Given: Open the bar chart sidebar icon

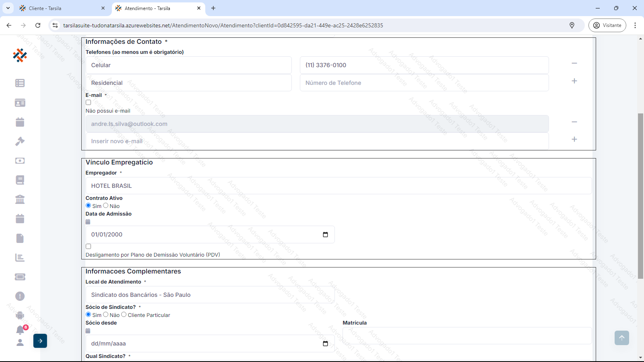Looking at the screenshot, I should point(20,257).
